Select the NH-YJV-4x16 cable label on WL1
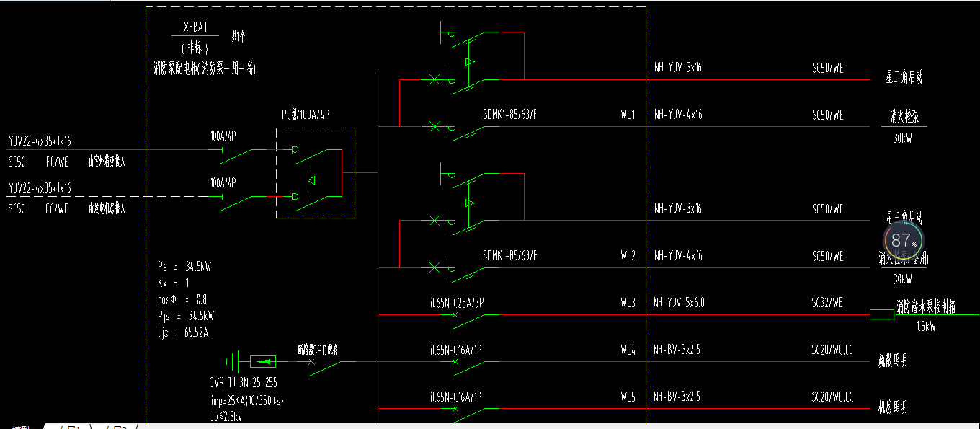Viewport: 980px width, 429px height. pos(678,115)
